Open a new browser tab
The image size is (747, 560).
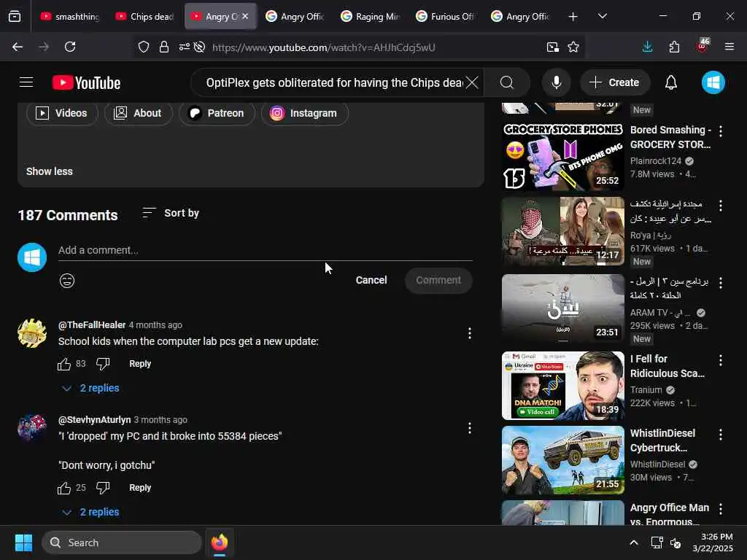coord(573,17)
